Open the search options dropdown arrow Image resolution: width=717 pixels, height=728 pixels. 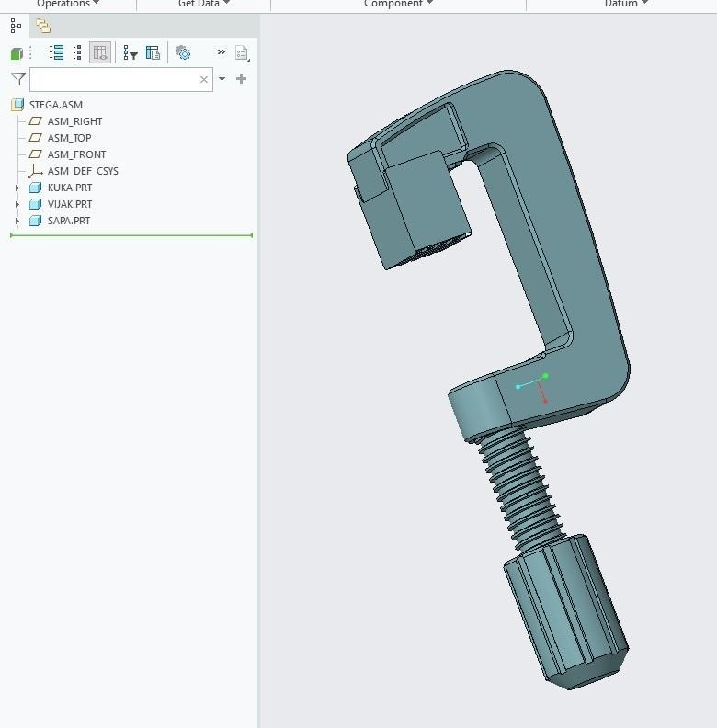(222, 79)
